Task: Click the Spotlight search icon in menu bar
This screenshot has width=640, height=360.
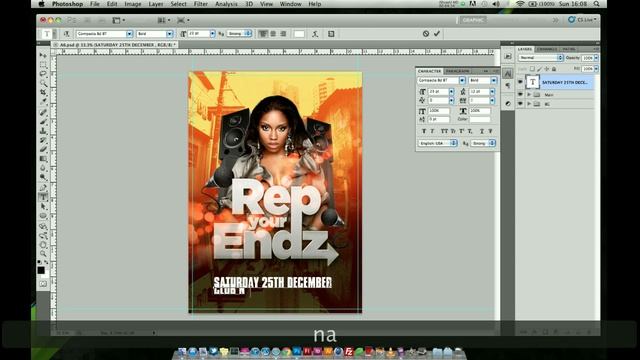Action: pyautogui.click(x=597, y=4)
